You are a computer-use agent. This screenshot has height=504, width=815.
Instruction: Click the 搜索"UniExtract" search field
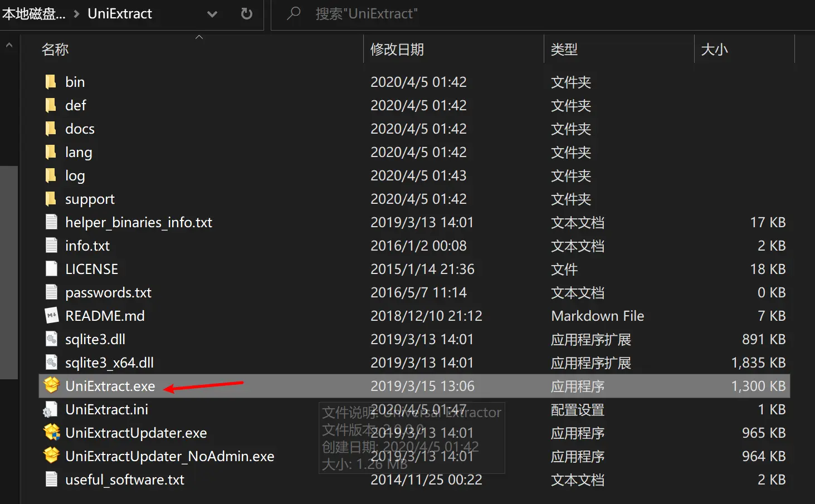point(501,14)
